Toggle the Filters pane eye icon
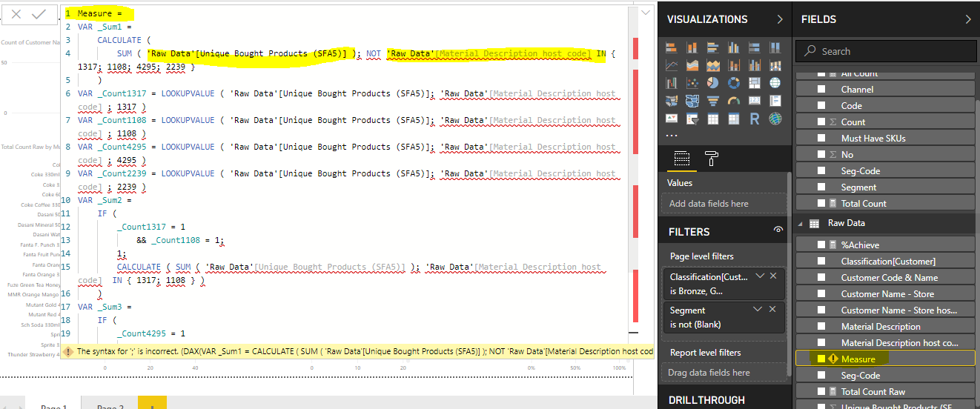 [x=778, y=230]
